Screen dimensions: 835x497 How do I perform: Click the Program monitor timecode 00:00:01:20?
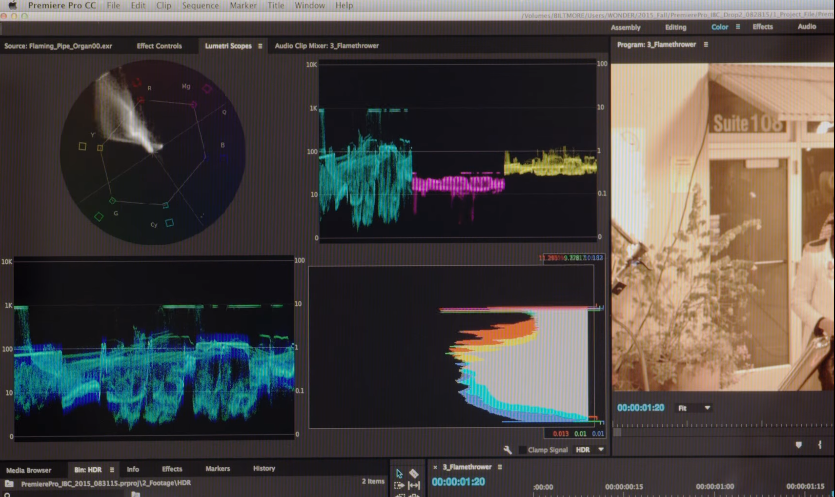[x=641, y=408]
